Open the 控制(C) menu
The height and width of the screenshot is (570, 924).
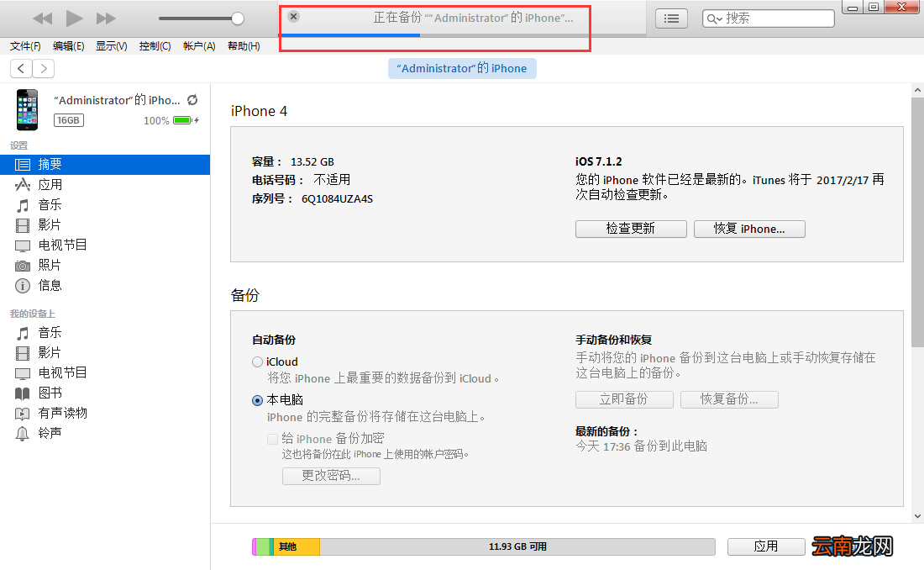(x=155, y=46)
